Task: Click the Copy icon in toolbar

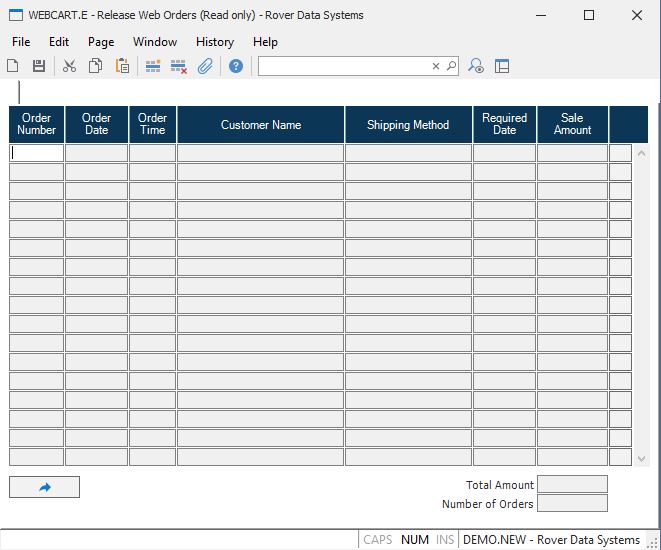Action: click(x=95, y=66)
